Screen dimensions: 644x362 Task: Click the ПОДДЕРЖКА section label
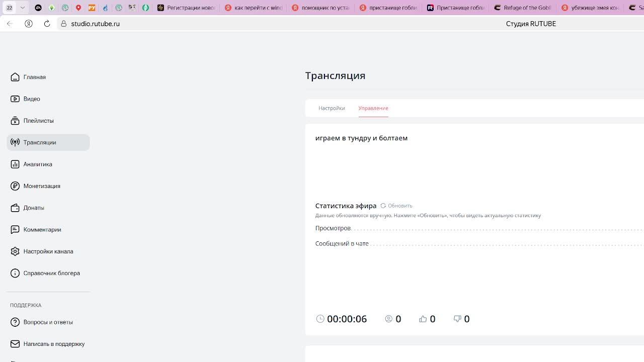click(x=26, y=305)
